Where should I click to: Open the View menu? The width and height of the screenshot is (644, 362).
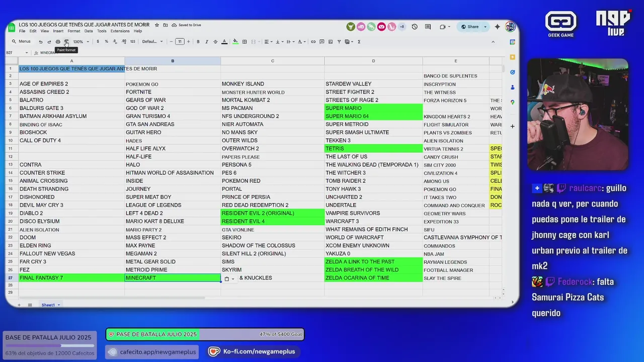[45, 31]
